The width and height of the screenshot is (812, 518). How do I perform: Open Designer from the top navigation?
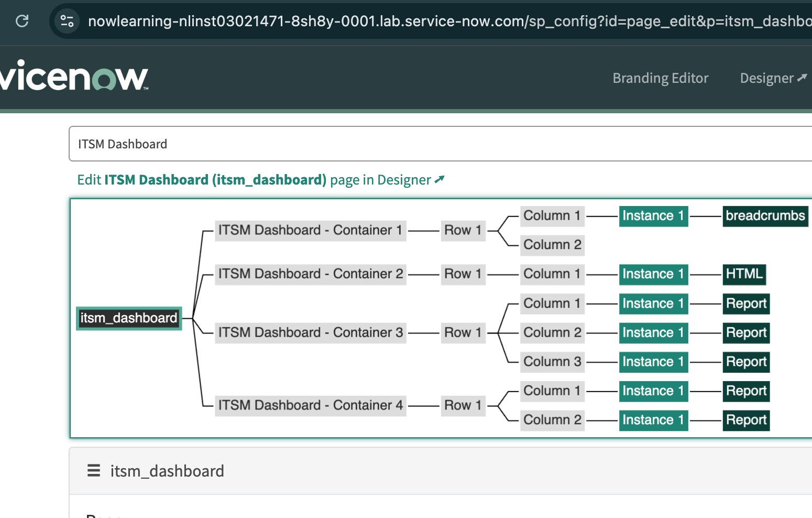click(x=766, y=78)
